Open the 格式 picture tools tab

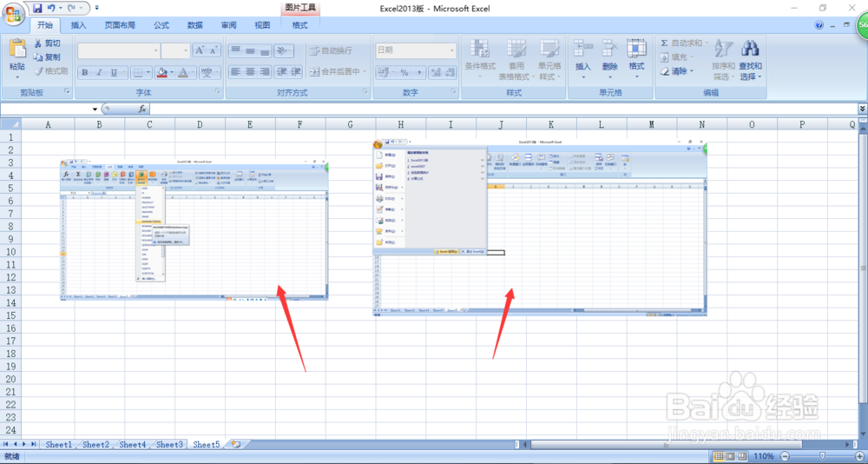[300, 25]
